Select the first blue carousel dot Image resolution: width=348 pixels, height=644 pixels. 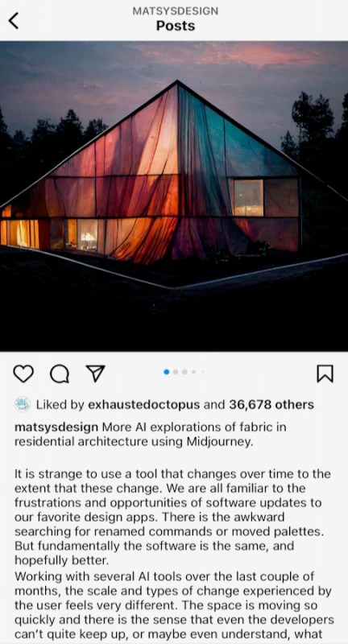pos(167,372)
